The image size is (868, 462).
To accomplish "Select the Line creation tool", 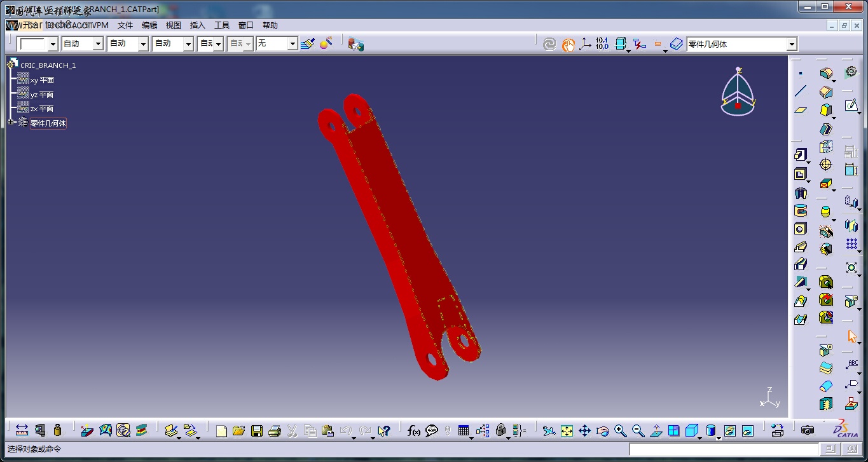I will click(x=800, y=91).
